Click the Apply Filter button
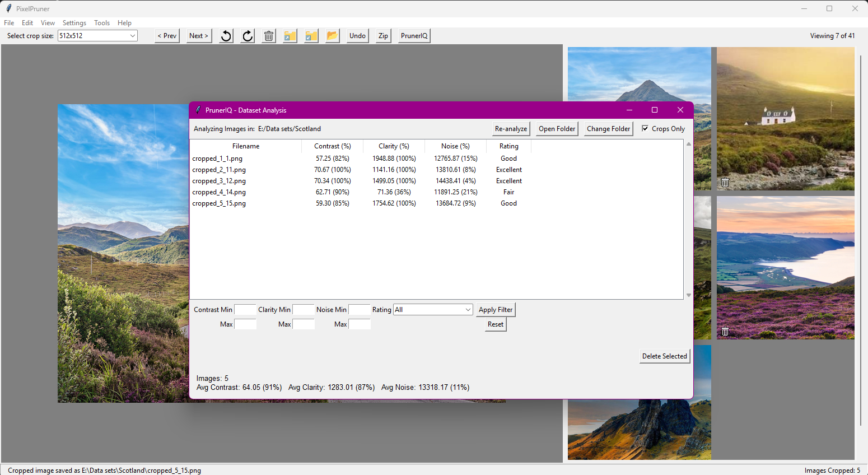The height and width of the screenshot is (475, 868). coord(496,310)
